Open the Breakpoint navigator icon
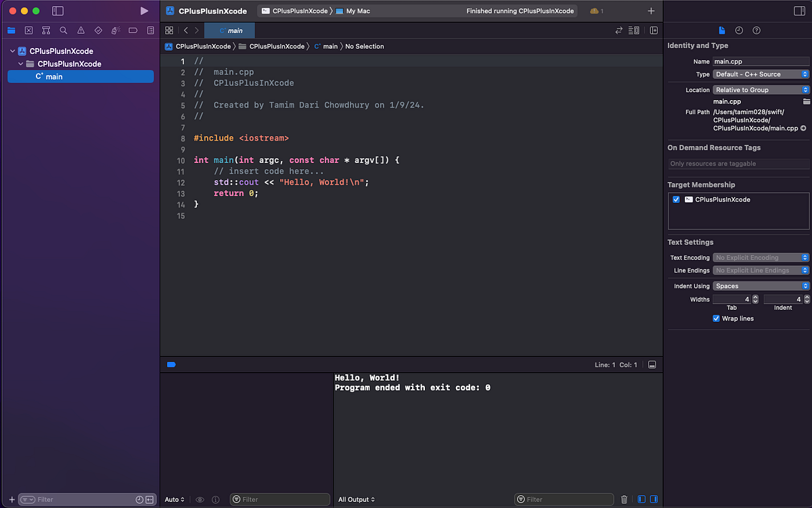 pos(134,30)
